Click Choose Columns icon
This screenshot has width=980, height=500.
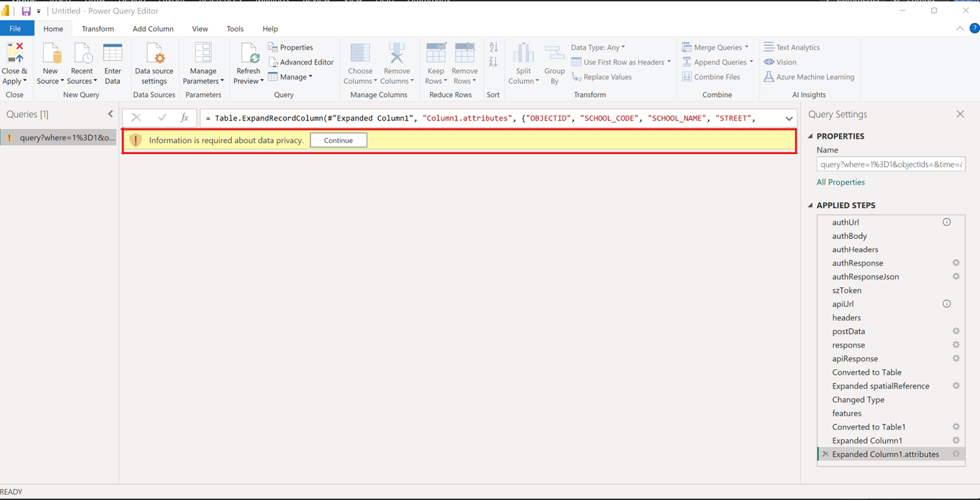click(360, 53)
